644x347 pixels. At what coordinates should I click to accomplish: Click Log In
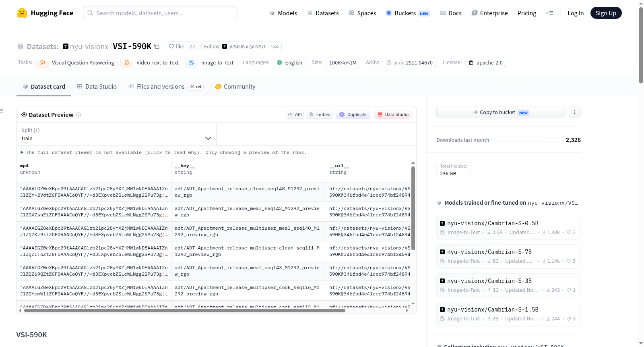click(x=576, y=13)
